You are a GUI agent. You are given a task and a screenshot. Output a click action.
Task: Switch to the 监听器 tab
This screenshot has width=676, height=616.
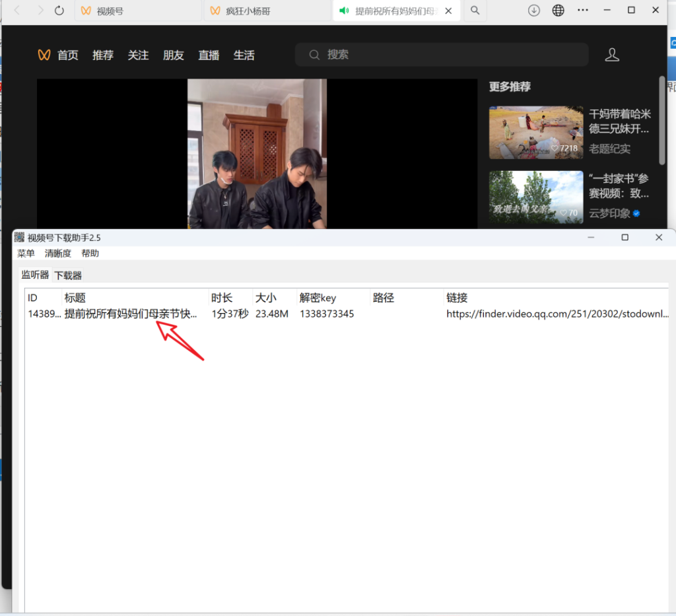(34, 275)
